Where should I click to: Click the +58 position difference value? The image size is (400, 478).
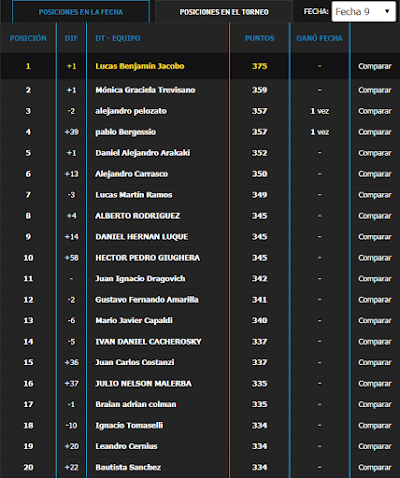[72, 258]
